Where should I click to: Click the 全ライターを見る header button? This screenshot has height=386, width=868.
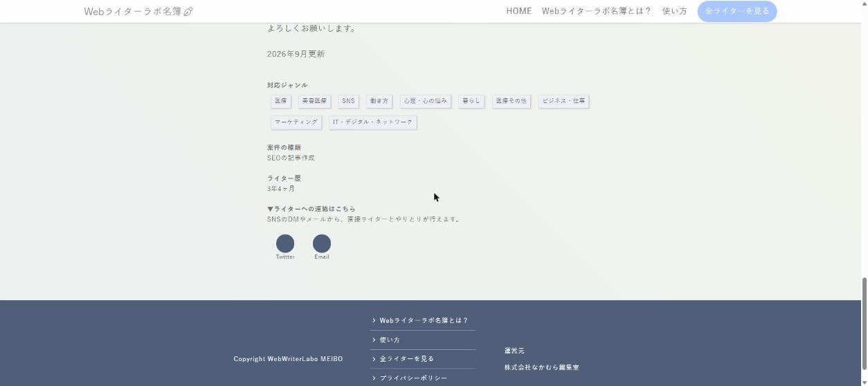coord(737,11)
